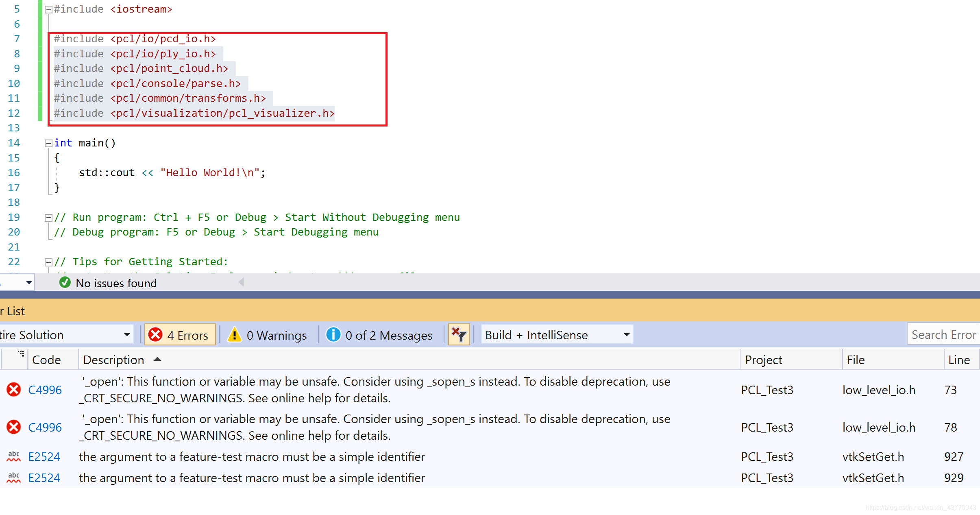The width and height of the screenshot is (980, 515).
Task: Click the IntelliSense squiggle icon for vtkSetGet.h line 929
Action: click(14, 478)
